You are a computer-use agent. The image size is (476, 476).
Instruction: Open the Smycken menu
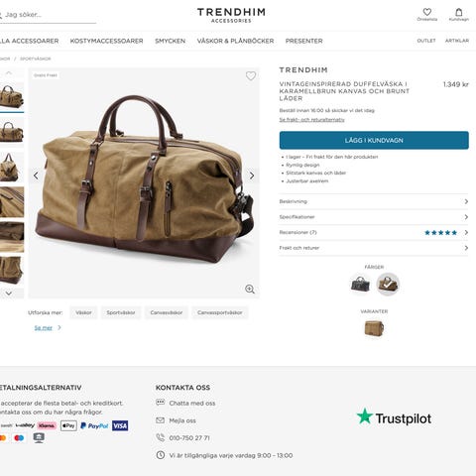[171, 41]
